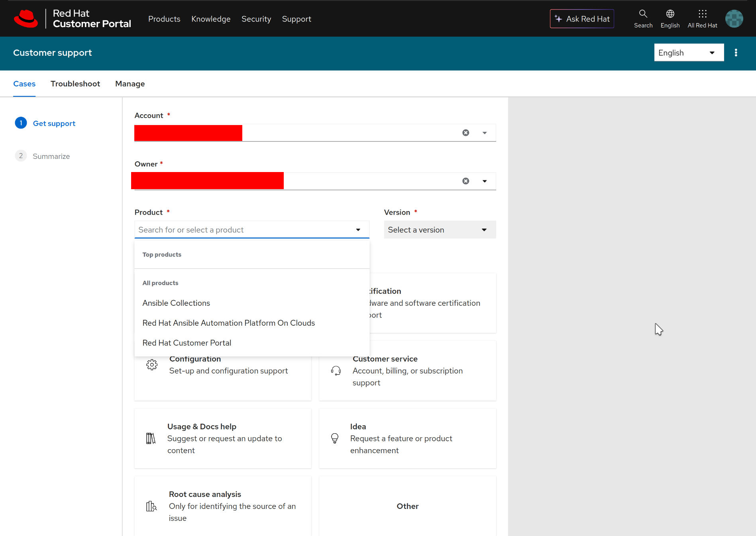Viewport: 756px width, 536px height.
Task: Open the kebab options menu
Action: click(736, 53)
